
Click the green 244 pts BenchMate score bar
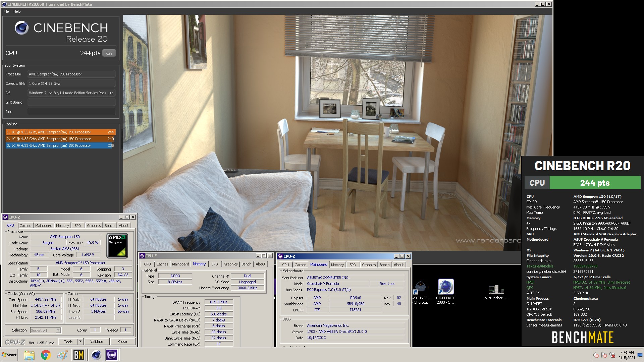click(x=595, y=183)
